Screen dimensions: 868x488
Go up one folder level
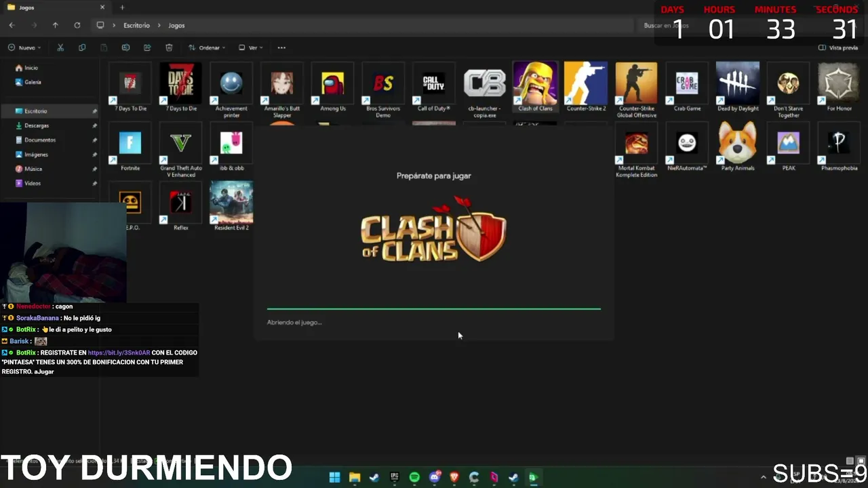click(x=55, y=25)
